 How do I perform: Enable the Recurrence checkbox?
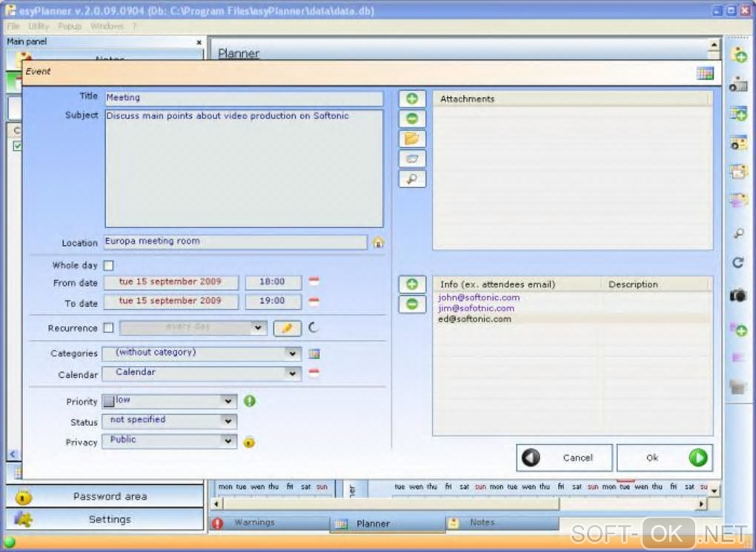(x=108, y=327)
